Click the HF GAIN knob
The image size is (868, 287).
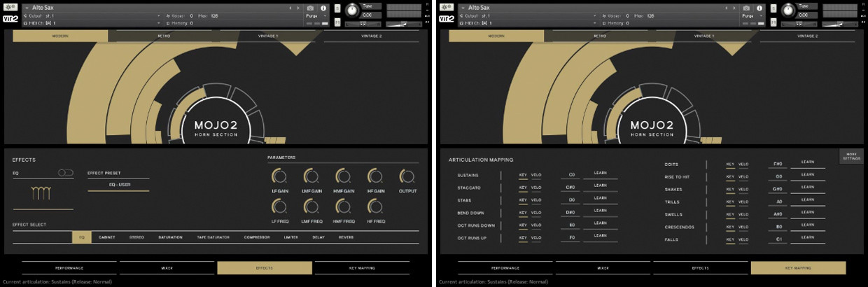(x=375, y=175)
